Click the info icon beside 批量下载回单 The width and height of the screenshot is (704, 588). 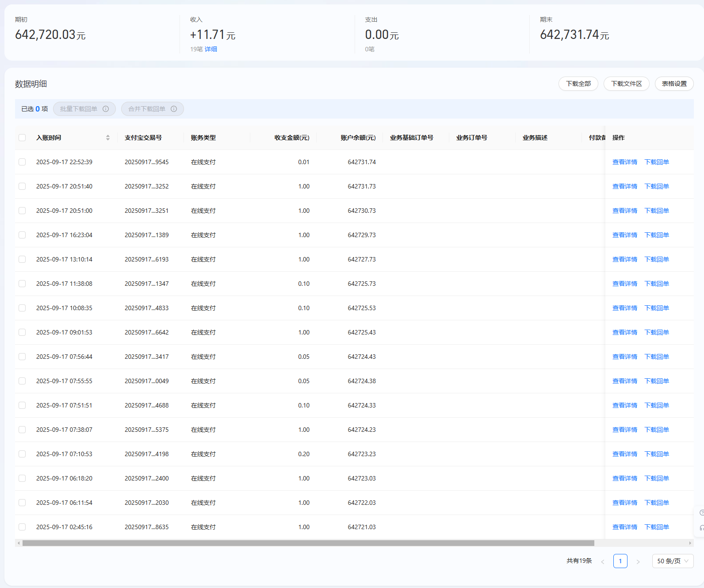pos(106,109)
